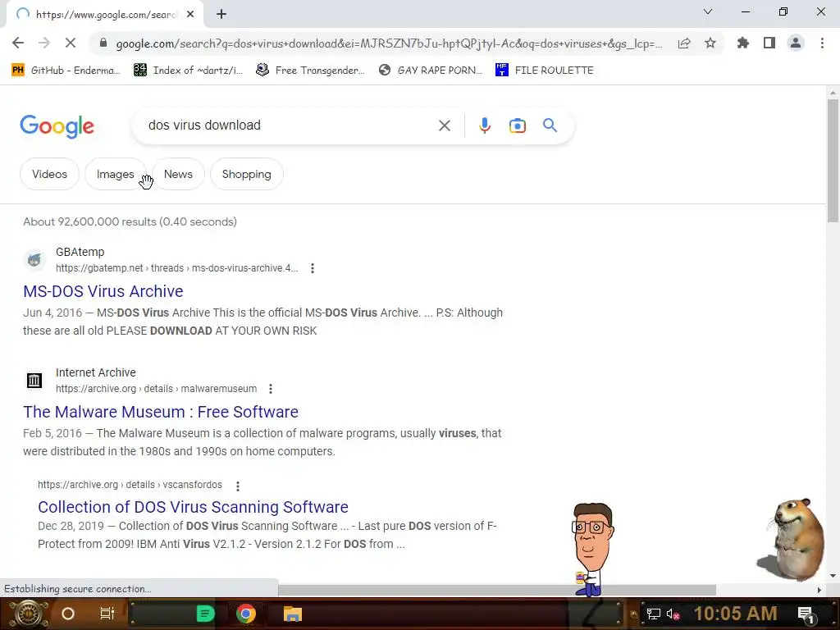Viewport: 840px width, 630px height.
Task: Switch to Shopping results
Action: pos(246,174)
